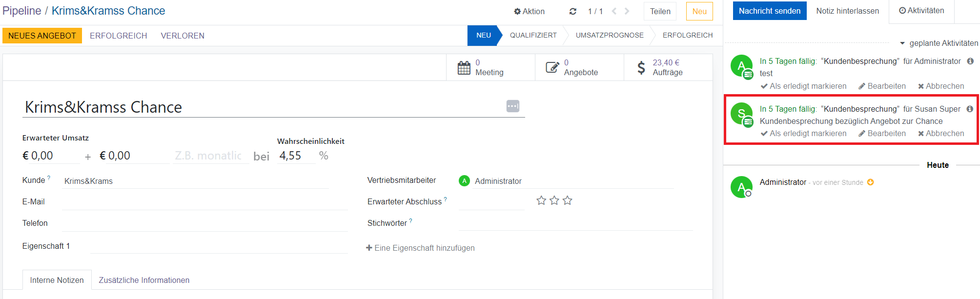Set pipeline stage to QUALIFIZIERT
This screenshot has width=980, height=299.
tap(533, 35)
